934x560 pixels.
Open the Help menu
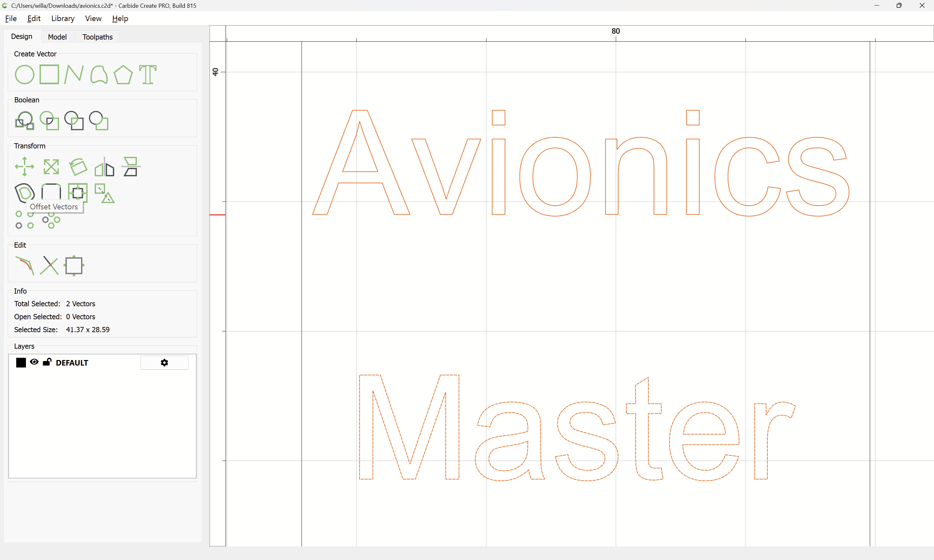click(x=120, y=18)
